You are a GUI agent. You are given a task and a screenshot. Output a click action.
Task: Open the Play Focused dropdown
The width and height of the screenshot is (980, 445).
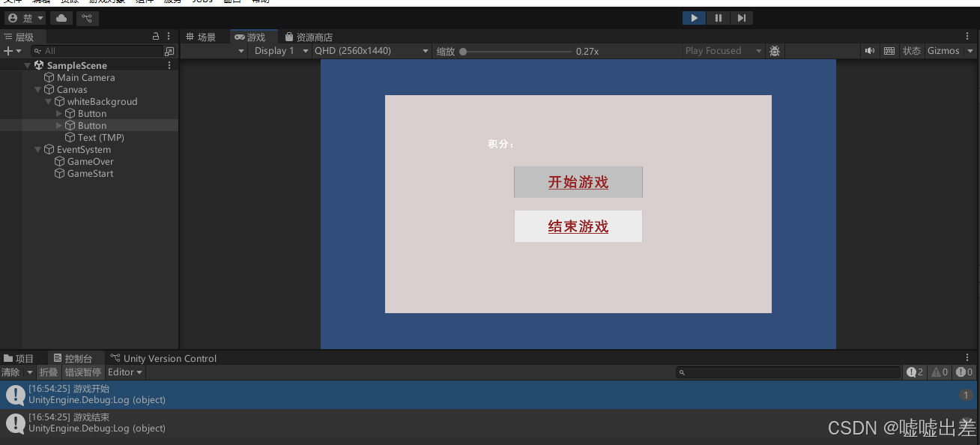[722, 51]
